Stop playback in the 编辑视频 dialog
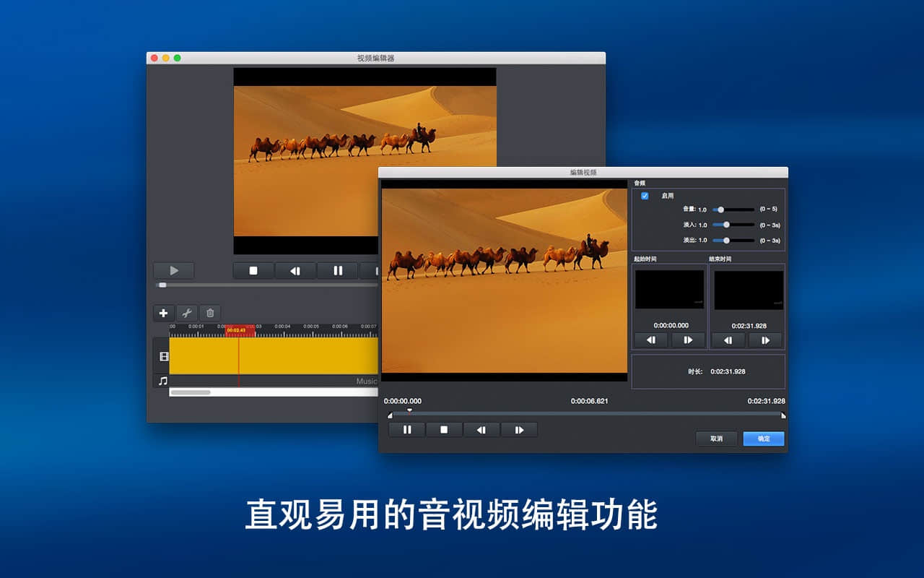The height and width of the screenshot is (578, 924). 444,430
